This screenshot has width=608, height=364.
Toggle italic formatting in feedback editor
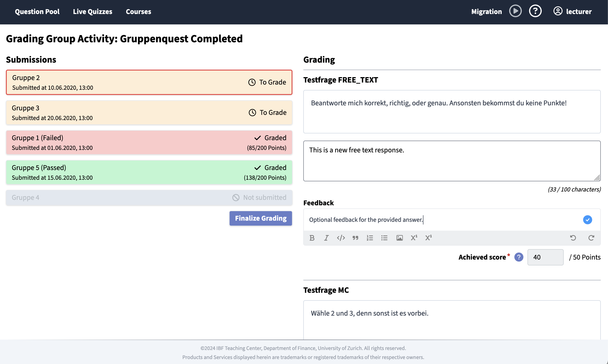click(326, 238)
